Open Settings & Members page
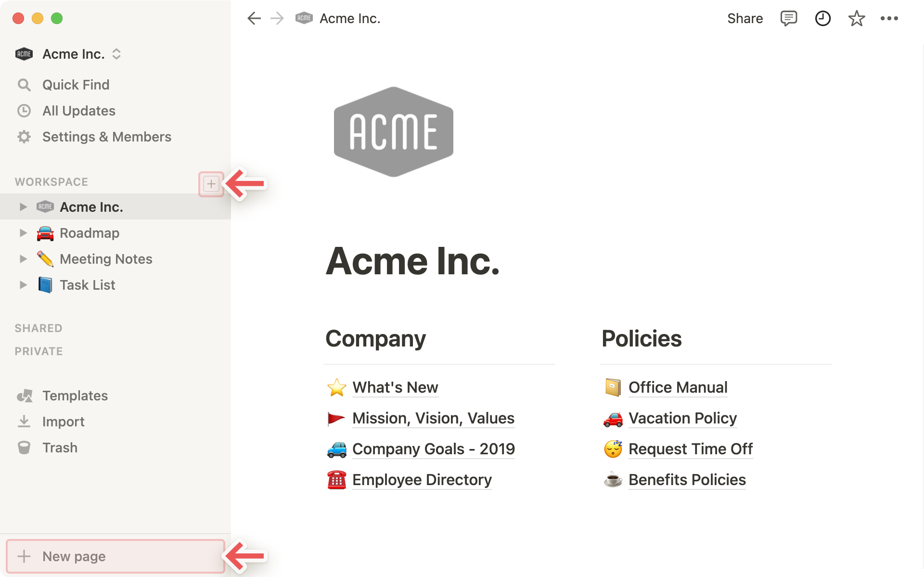 pyautogui.click(x=106, y=136)
